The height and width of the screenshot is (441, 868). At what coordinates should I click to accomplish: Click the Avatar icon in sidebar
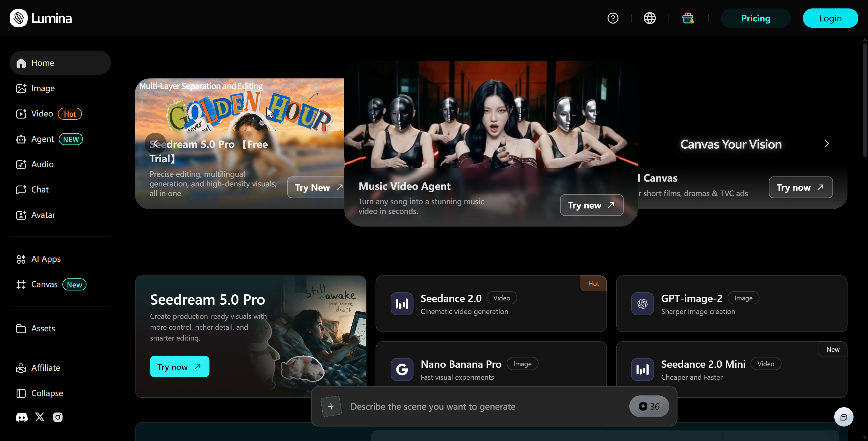(21, 215)
